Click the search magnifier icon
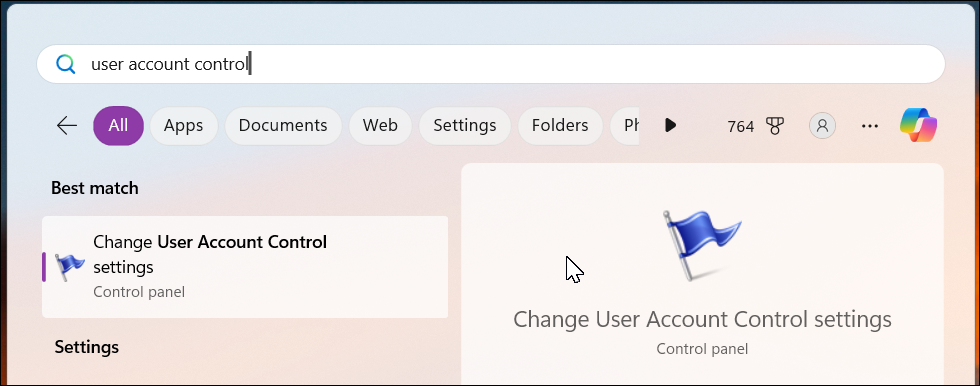The image size is (980, 386). [x=65, y=64]
